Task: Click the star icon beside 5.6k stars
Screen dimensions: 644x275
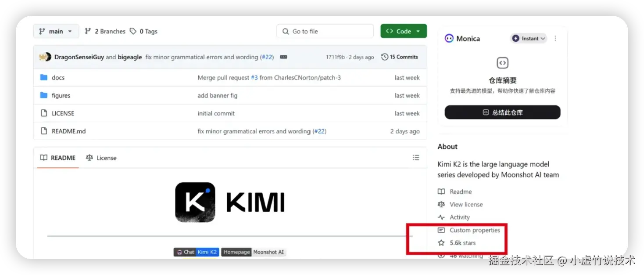Action: click(441, 243)
